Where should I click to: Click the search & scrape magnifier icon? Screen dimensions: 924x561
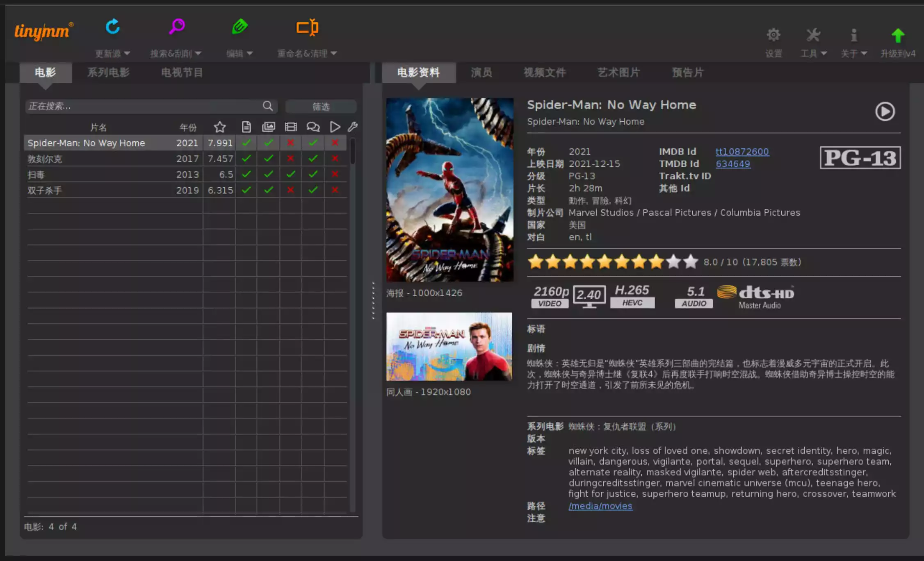tap(177, 27)
